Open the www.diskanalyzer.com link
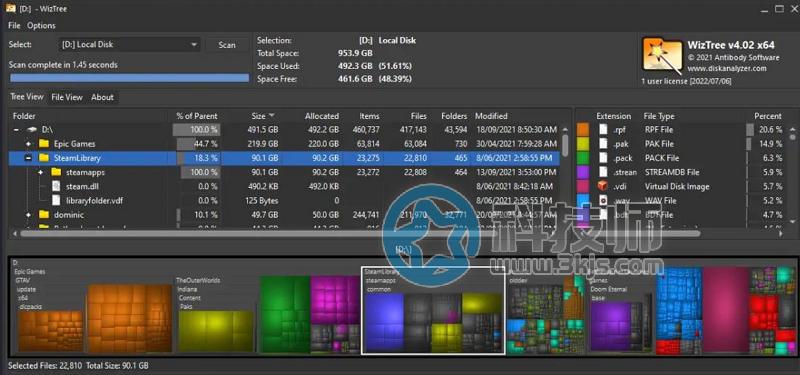This screenshot has width=800, height=375. pyautogui.click(x=727, y=68)
